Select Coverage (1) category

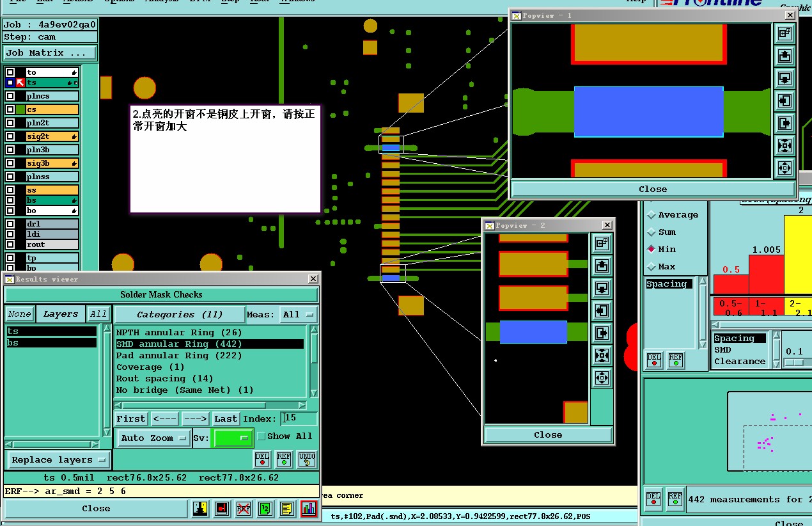[x=209, y=367]
